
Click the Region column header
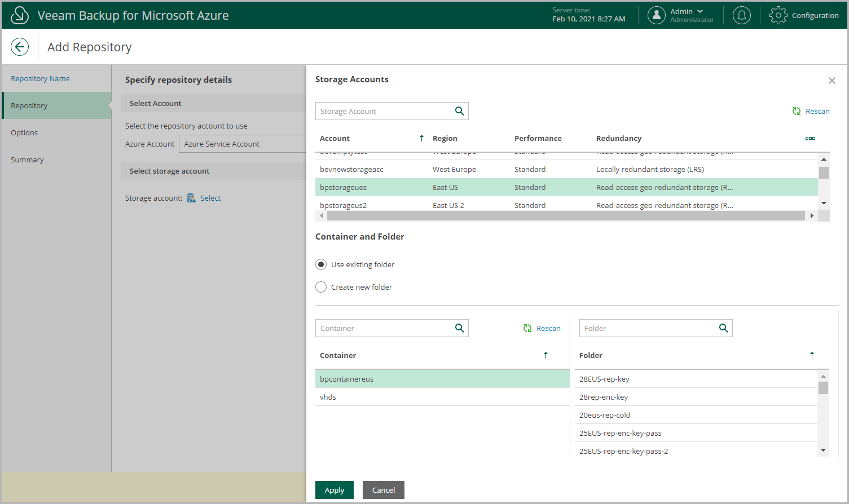[x=445, y=138]
